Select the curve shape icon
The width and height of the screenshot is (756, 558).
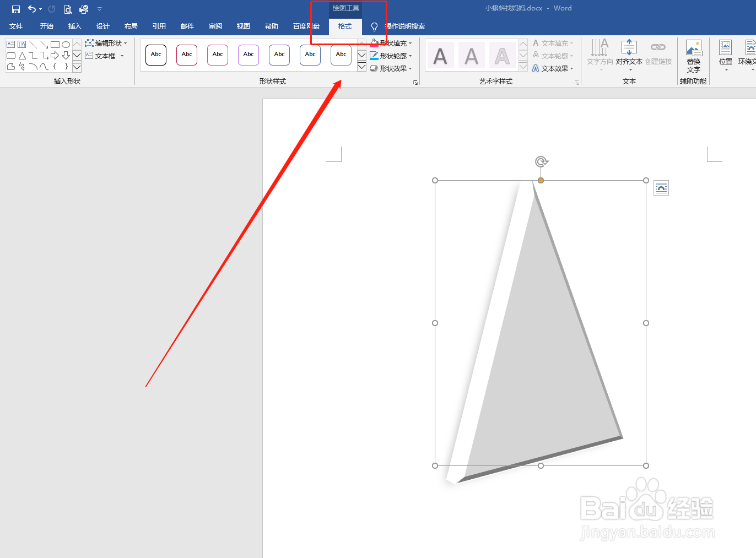coord(33,67)
